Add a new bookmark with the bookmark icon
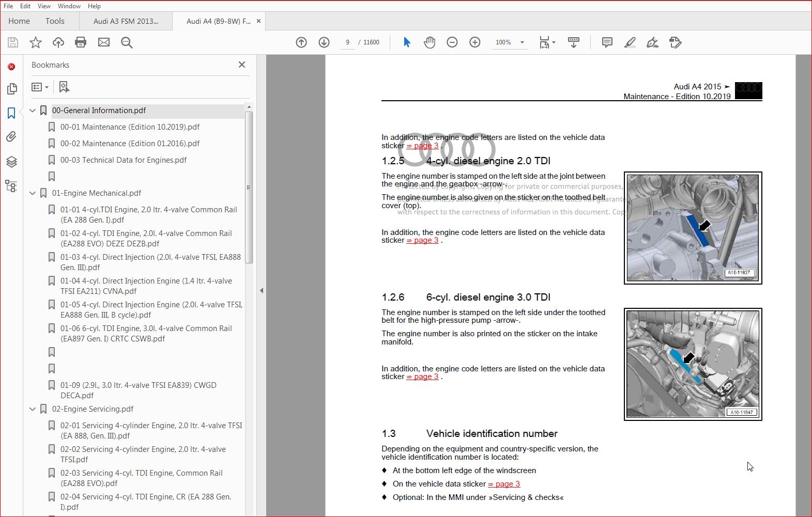Screen dimensions: 812x517 pos(64,87)
